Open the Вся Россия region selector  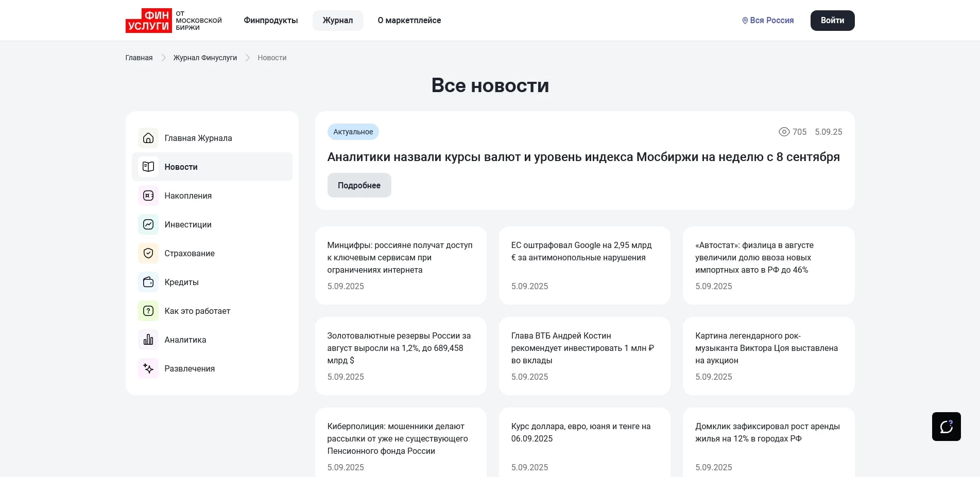[x=767, y=20]
